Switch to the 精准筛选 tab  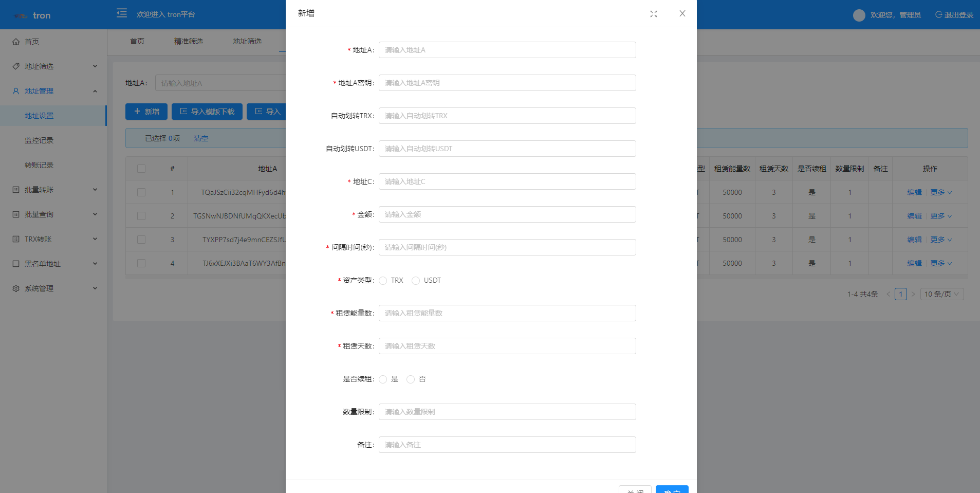tap(188, 41)
